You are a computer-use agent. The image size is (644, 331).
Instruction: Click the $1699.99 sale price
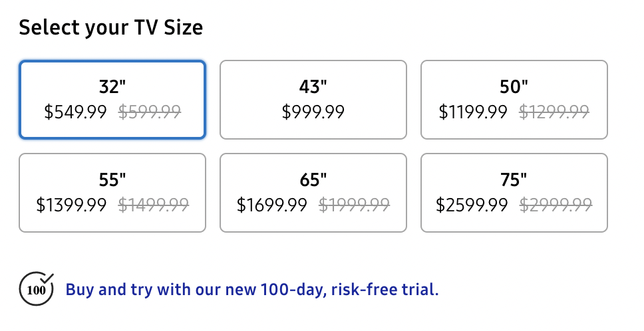tap(272, 205)
